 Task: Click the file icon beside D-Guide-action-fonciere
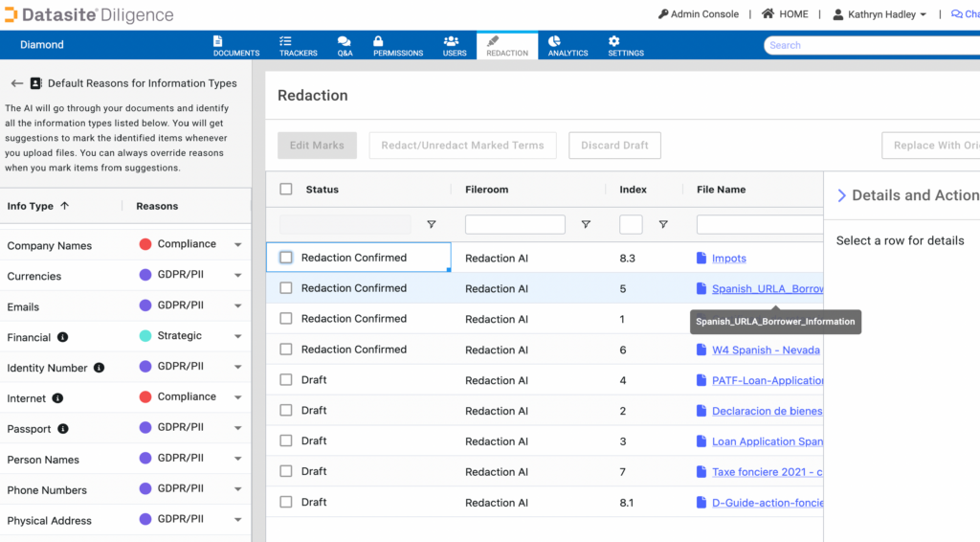click(x=702, y=502)
